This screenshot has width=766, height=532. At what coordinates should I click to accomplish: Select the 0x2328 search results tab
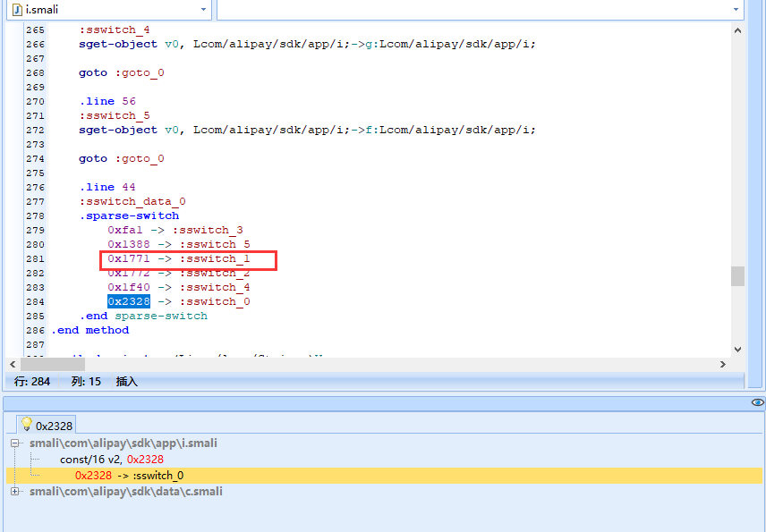pos(47,426)
